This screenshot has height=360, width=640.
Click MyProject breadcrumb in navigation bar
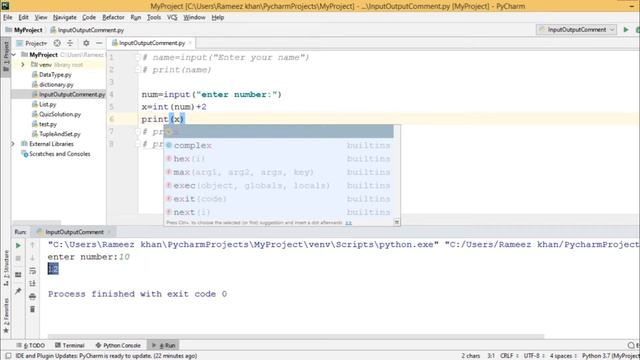click(24, 30)
